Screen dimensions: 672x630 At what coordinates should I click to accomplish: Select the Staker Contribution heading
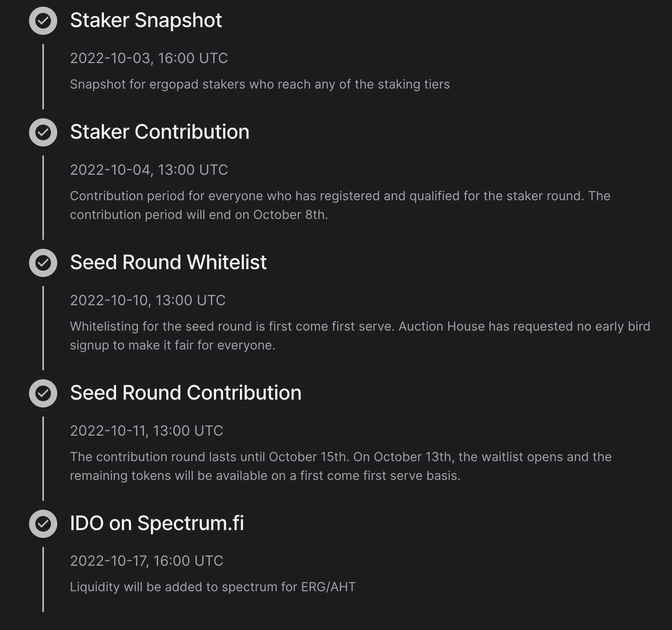(x=160, y=132)
